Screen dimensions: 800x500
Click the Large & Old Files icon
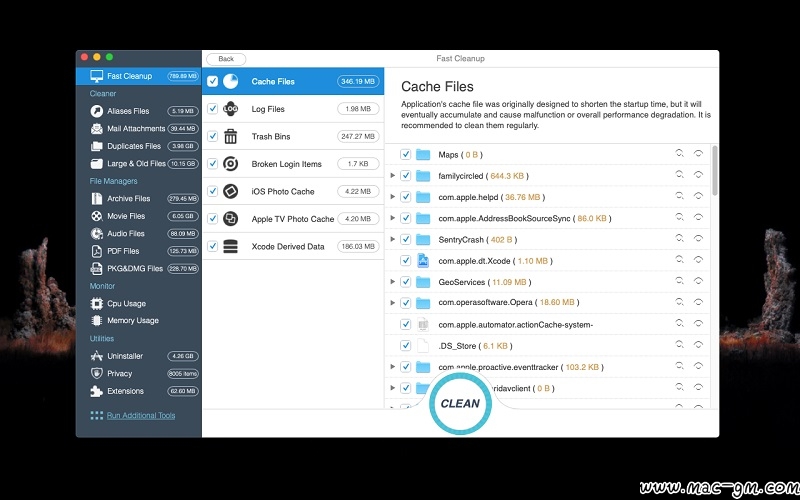pos(96,163)
